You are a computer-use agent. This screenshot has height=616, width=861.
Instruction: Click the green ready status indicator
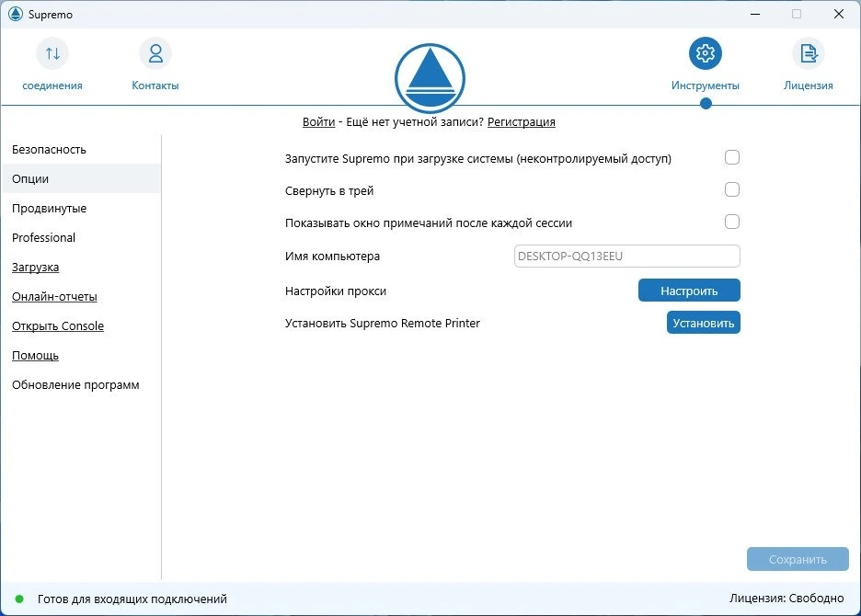pyautogui.click(x=19, y=599)
